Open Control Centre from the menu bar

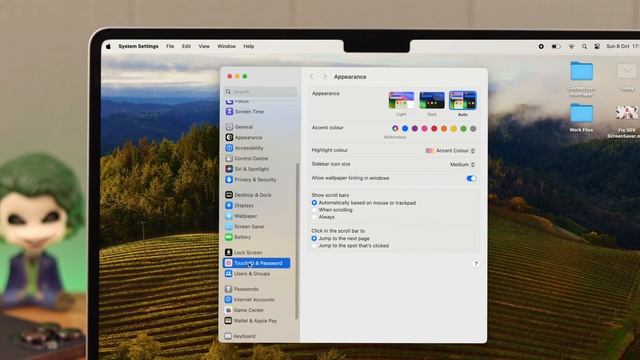click(597, 47)
